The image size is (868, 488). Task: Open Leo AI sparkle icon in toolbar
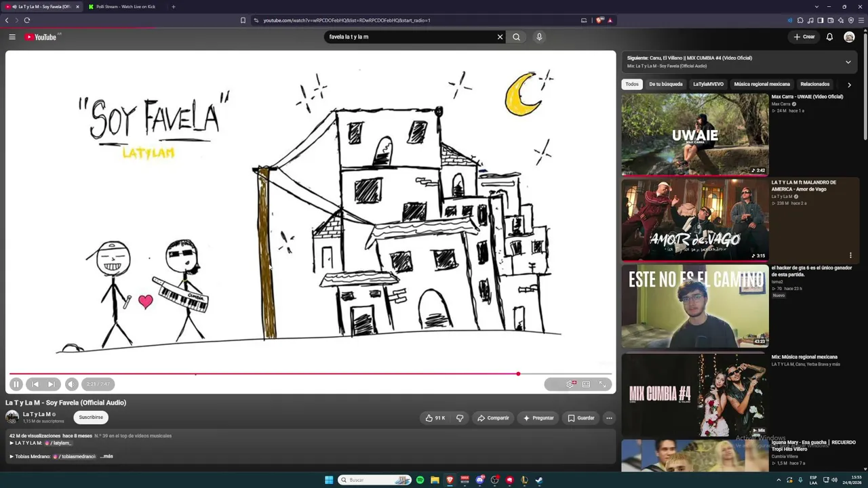click(x=841, y=20)
